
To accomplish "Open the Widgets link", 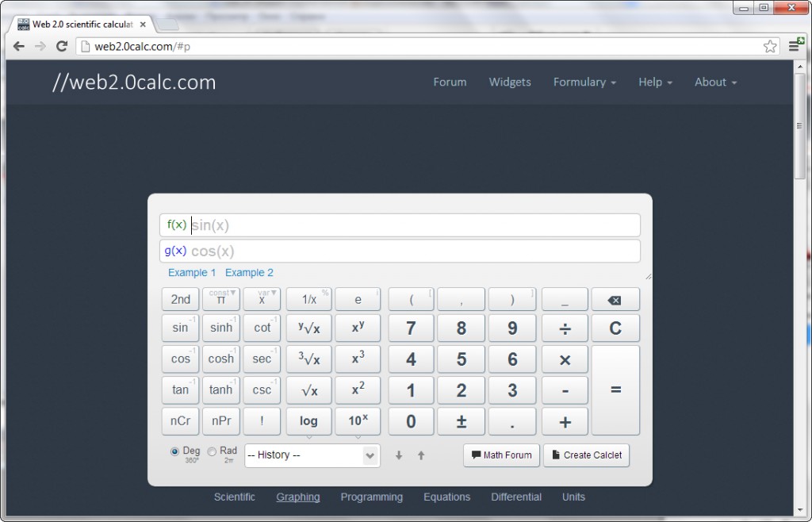I will coord(510,82).
